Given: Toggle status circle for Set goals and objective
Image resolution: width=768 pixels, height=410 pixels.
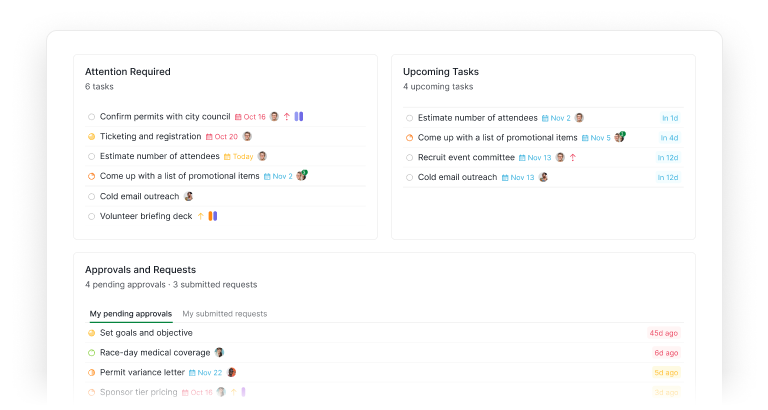Looking at the screenshot, I should pyautogui.click(x=91, y=333).
